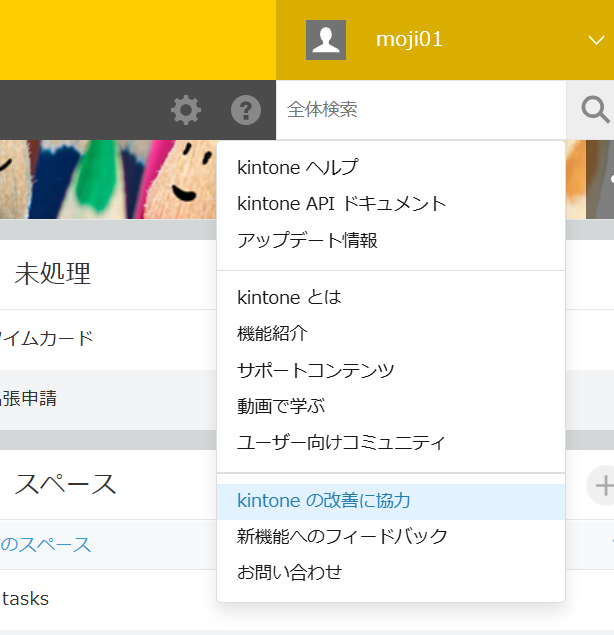Screen dimensions: 614x635
Task: Select kintone の改善に協力 menu item
Action: click(391, 501)
